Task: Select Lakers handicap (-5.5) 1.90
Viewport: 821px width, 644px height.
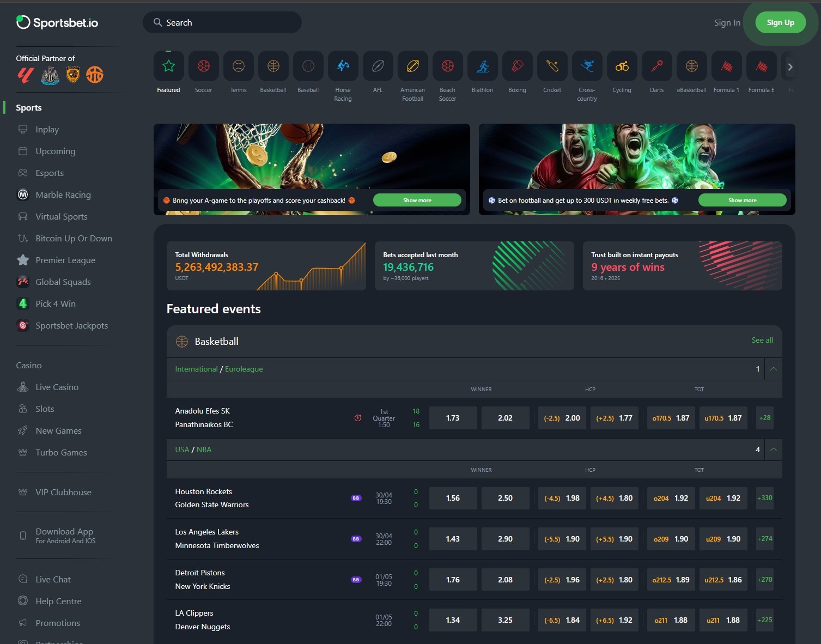Action: click(x=562, y=539)
